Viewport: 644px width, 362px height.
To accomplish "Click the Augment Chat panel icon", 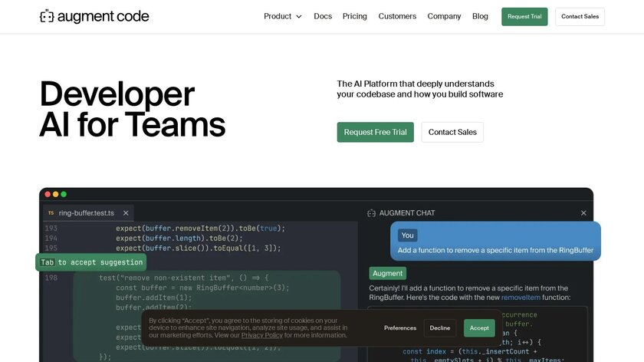I will 372,213.
